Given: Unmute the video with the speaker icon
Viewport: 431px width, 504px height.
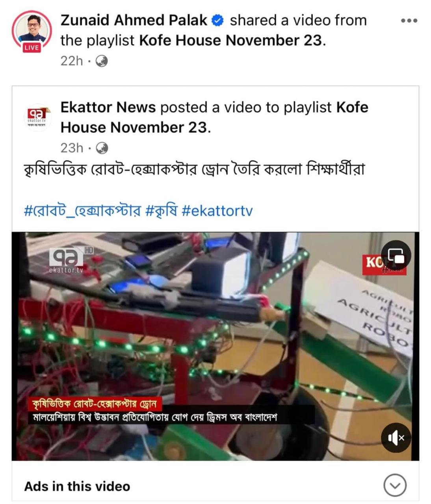Looking at the screenshot, I should pyautogui.click(x=396, y=437).
